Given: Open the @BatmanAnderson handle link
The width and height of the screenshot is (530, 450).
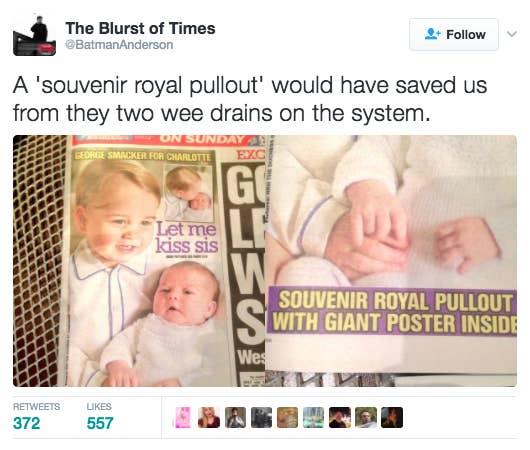Looking at the screenshot, I should [119, 45].
